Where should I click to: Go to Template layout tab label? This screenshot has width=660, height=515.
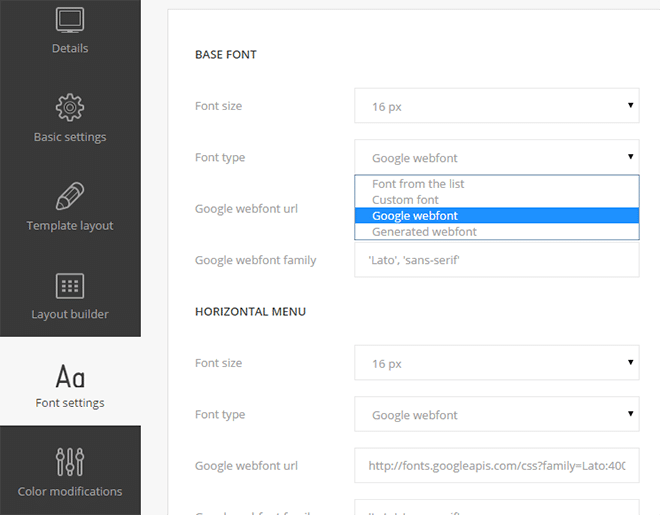pyautogui.click(x=70, y=226)
